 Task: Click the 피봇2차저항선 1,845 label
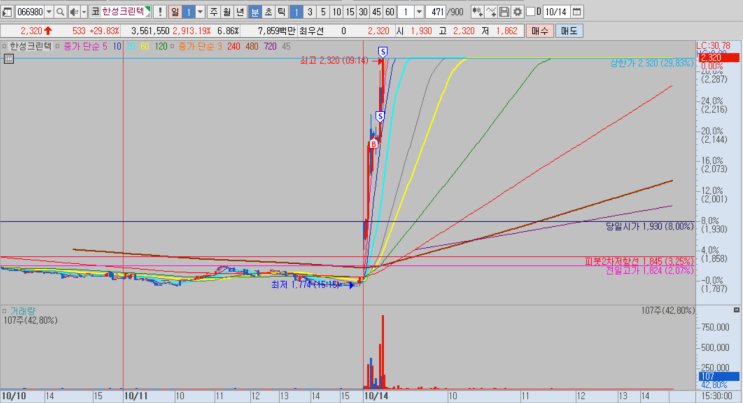[639, 261]
